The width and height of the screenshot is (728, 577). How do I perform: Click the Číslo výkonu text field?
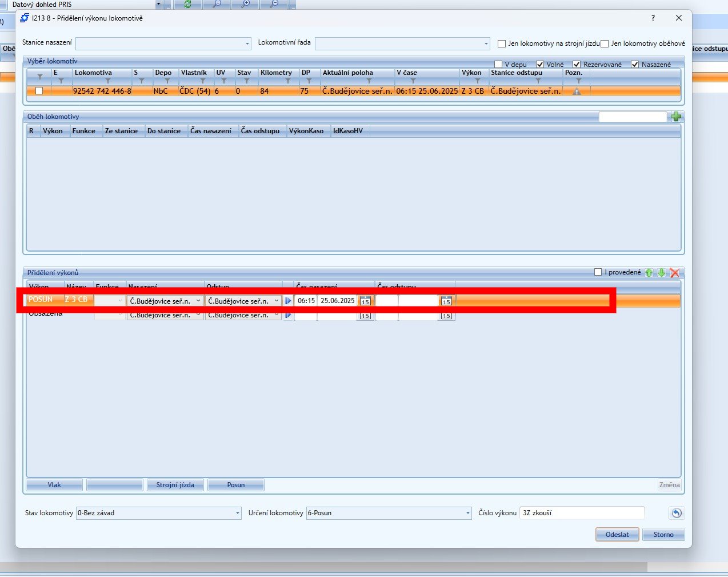[582, 513]
